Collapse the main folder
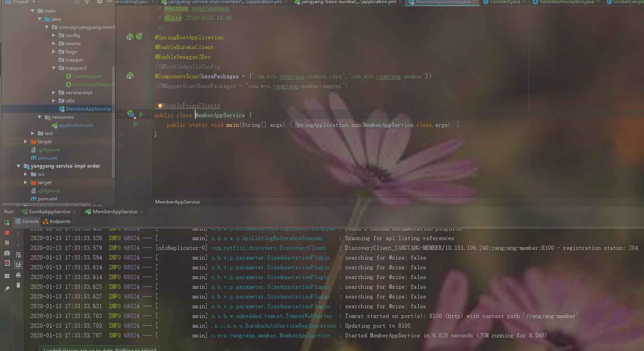 tap(33, 11)
